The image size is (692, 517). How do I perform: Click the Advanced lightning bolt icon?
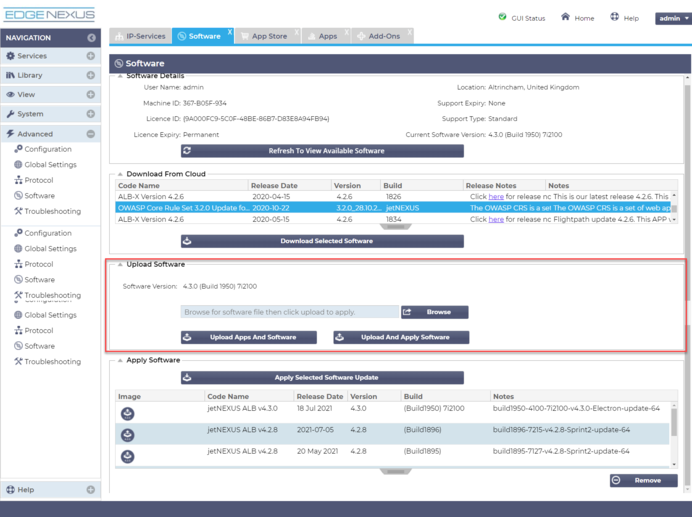10,134
